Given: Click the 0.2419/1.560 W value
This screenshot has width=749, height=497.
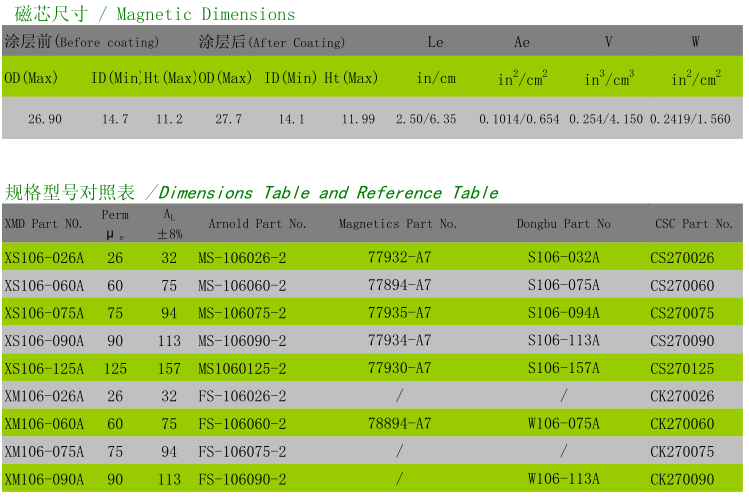Looking at the screenshot, I should pos(690,119).
